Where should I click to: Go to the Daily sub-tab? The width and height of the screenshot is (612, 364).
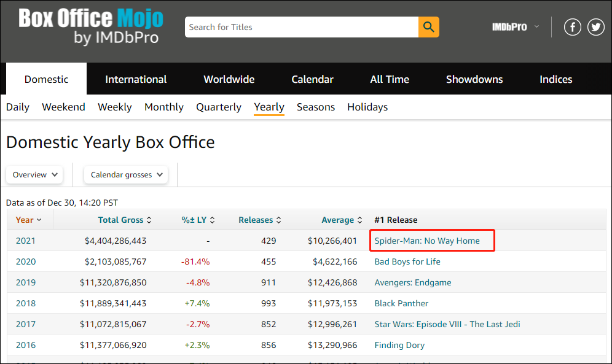point(18,107)
